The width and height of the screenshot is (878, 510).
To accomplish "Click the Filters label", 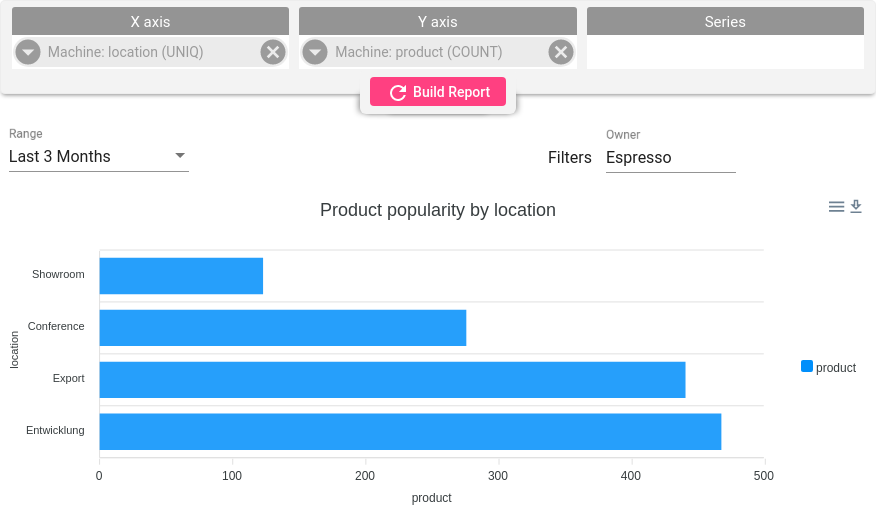I will pyautogui.click(x=569, y=158).
